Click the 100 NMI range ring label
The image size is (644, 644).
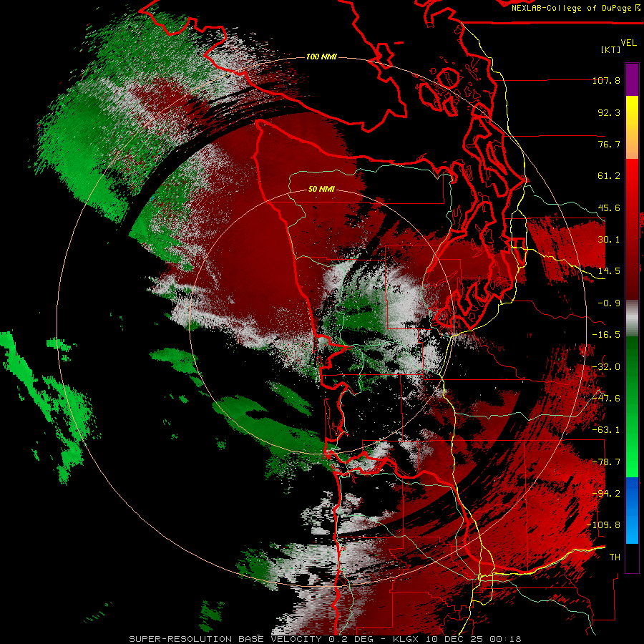(x=321, y=57)
